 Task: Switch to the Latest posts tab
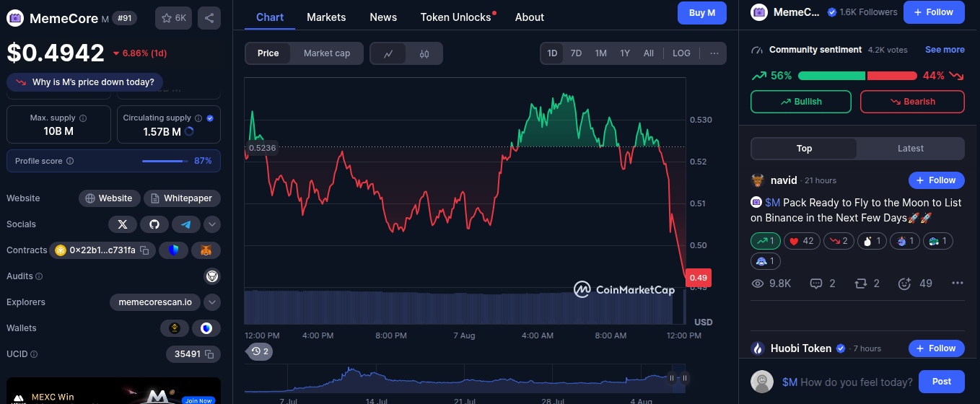(x=910, y=149)
